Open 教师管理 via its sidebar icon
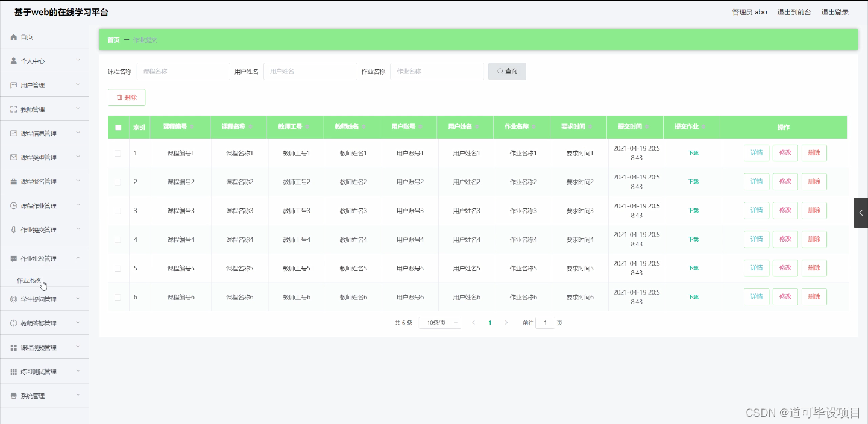Image resolution: width=868 pixels, height=424 pixels. (13, 108)
